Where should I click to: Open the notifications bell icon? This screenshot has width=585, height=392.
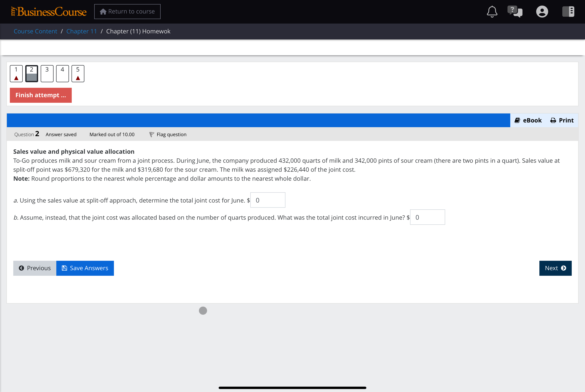[x=492, y=12]
